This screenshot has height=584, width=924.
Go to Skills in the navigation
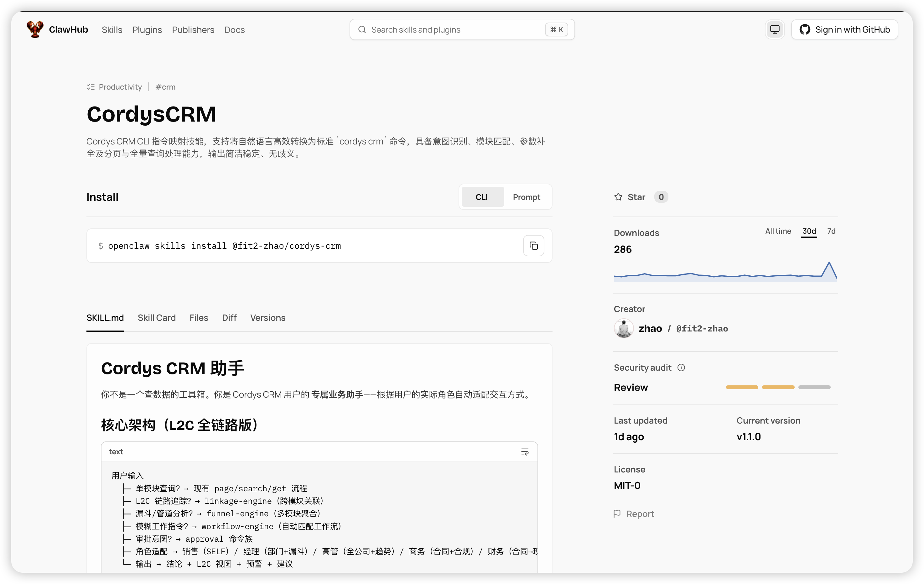112,29
